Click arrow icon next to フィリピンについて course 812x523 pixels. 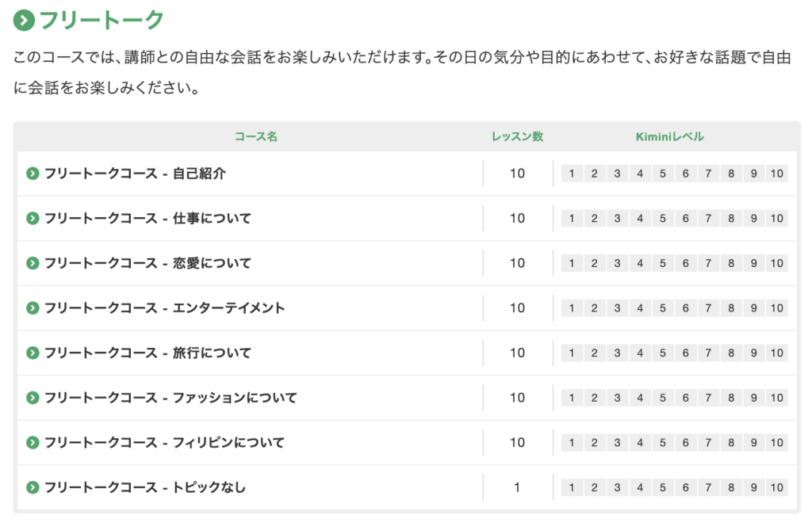click(x=33, y=443)
